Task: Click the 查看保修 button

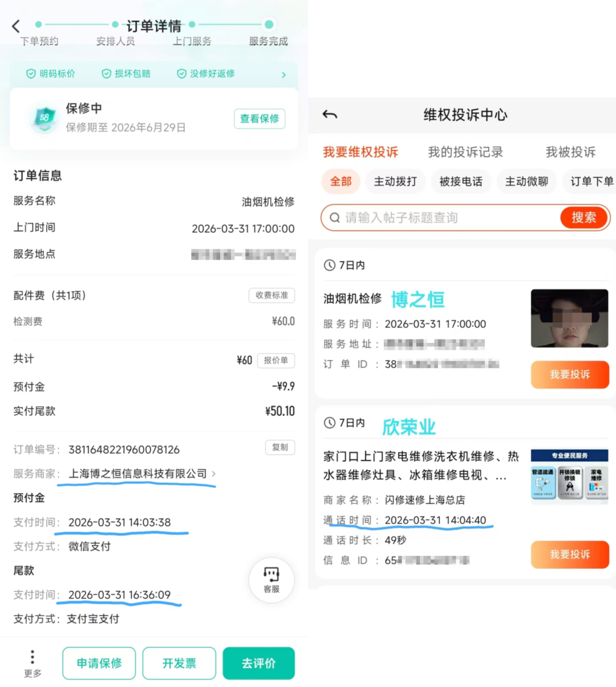Action: click(x=260, y=119)
